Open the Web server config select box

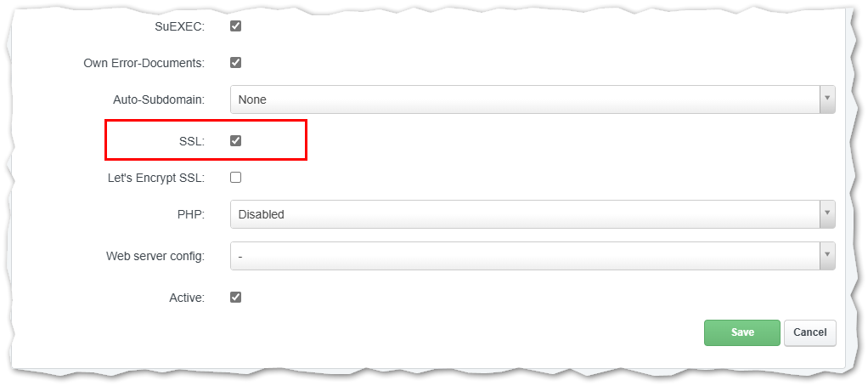pyautogui.click(x=533, y=257)
